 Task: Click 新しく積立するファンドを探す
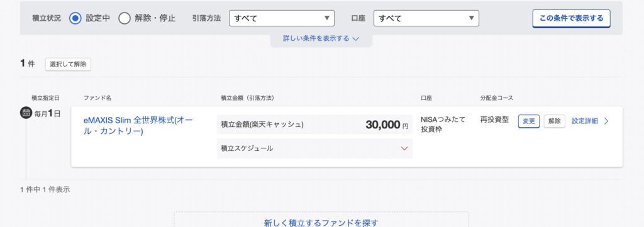click(x=321, y=223)
